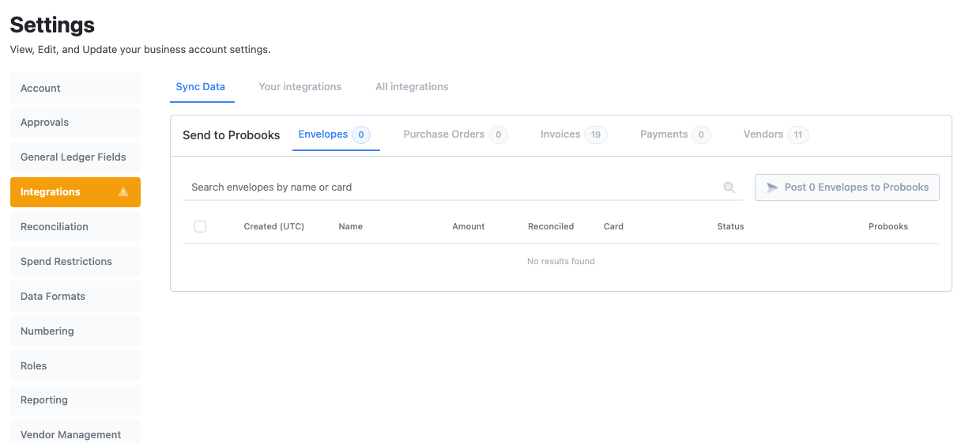Open General Ledger Fields in sidebar

75,157
